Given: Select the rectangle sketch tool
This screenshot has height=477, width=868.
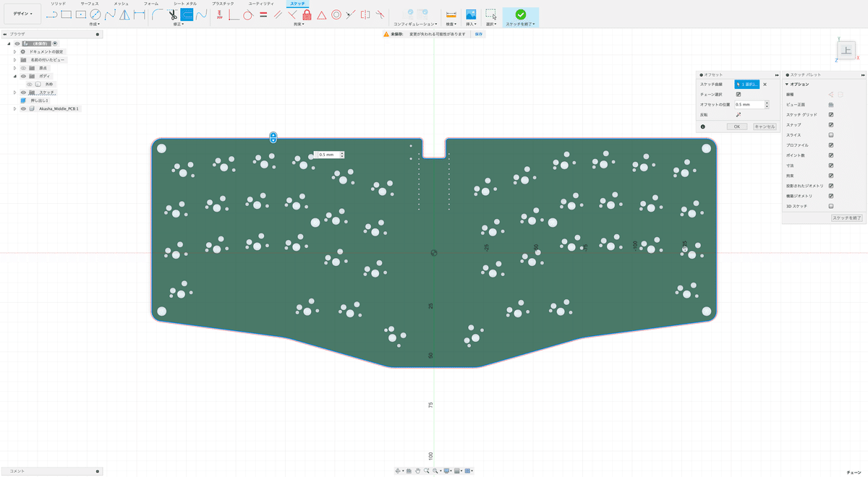Looking at the screenshot, I should tap(66, 14).
